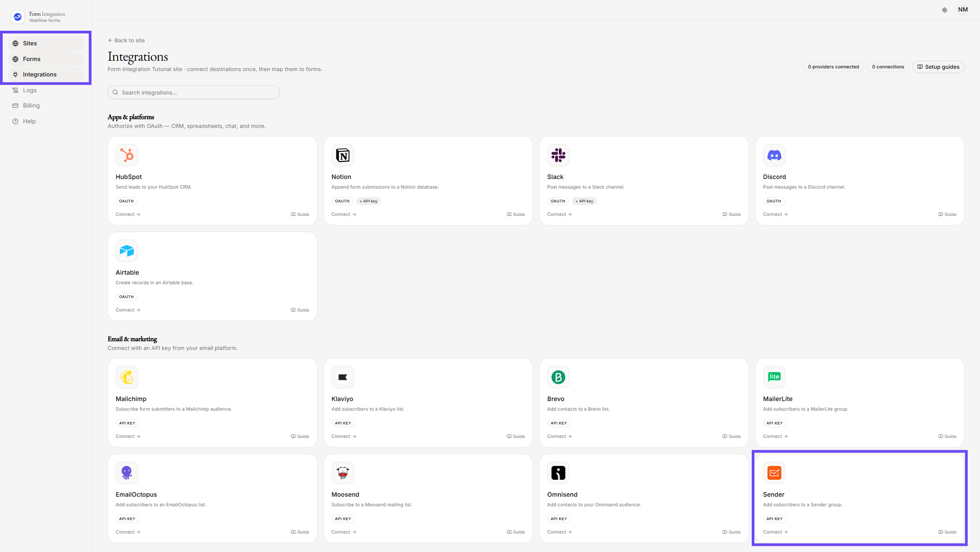
Task: Click the Forms globe icon in sidebar
Action: 15,59
